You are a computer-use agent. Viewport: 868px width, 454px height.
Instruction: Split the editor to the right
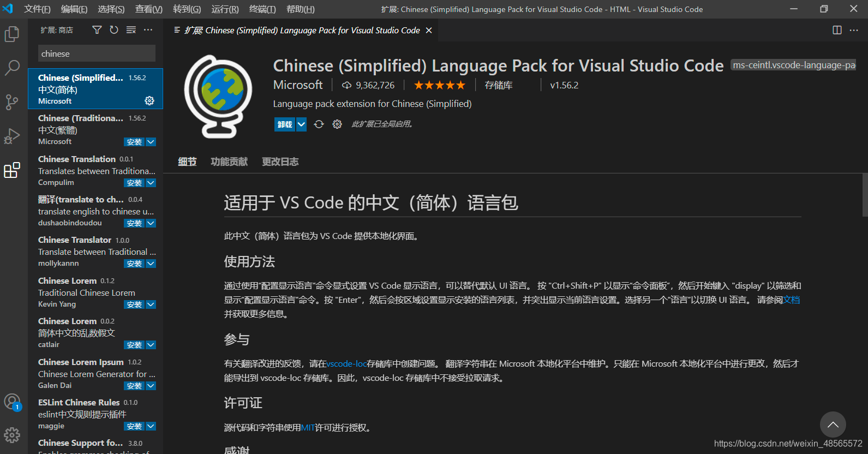(837, 30)
